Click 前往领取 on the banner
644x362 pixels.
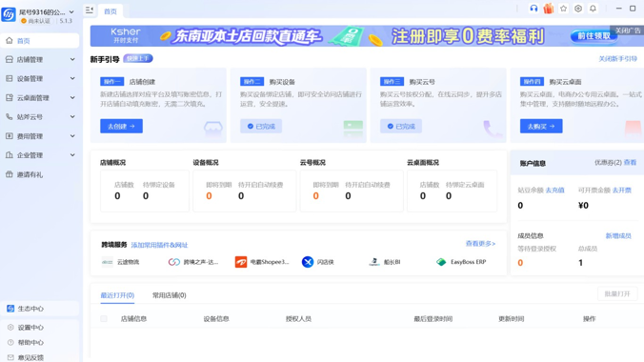[x=594, y=36]
